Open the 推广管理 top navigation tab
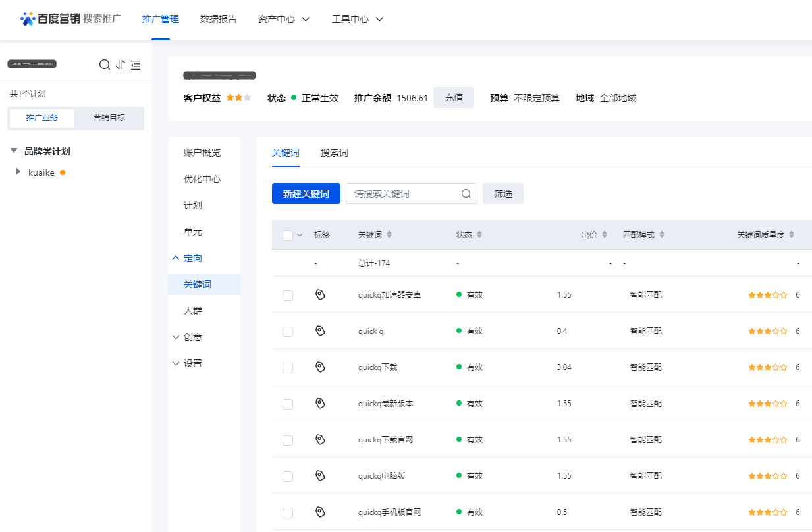 (161, 19)
